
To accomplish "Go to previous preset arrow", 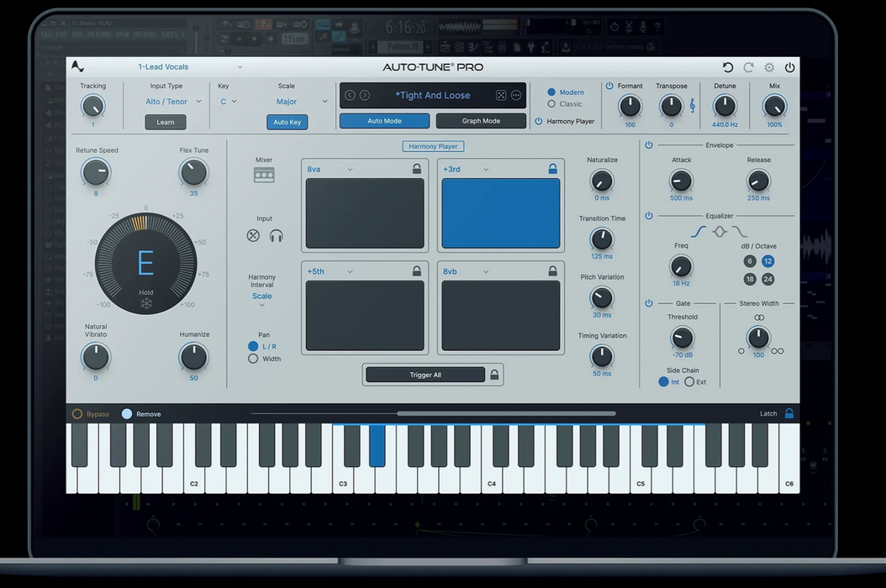I will coord(350,95).
